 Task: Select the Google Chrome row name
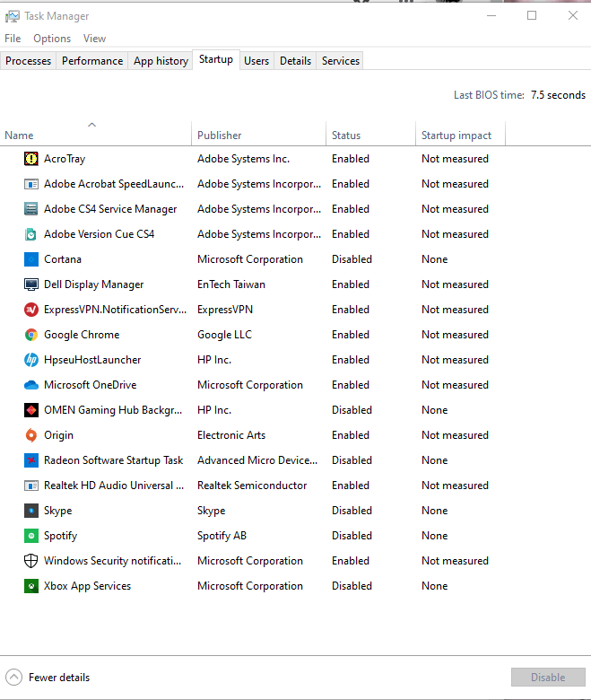pos(82,335)
